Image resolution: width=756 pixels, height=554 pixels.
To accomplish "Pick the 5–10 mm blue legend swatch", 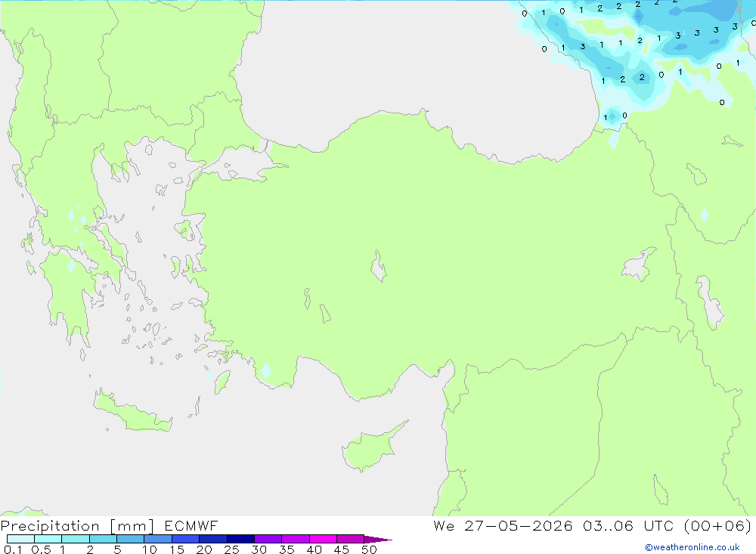I will (x=130, y=539).
